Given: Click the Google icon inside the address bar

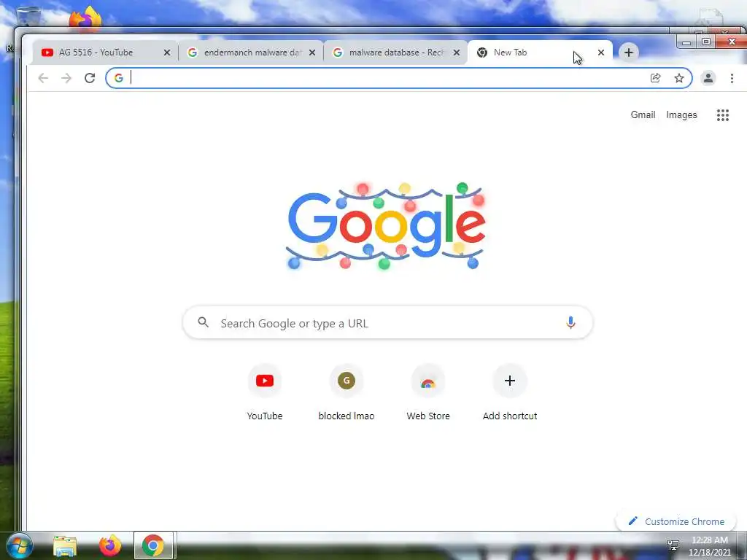Looking at the screenshot, I should 119,78.
